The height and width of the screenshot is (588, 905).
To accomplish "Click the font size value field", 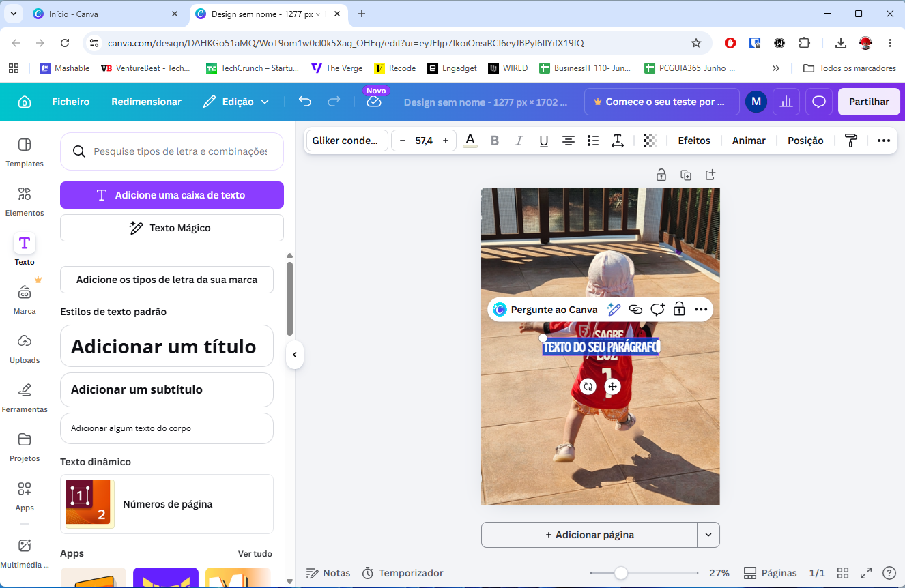I will click(424, 141).
